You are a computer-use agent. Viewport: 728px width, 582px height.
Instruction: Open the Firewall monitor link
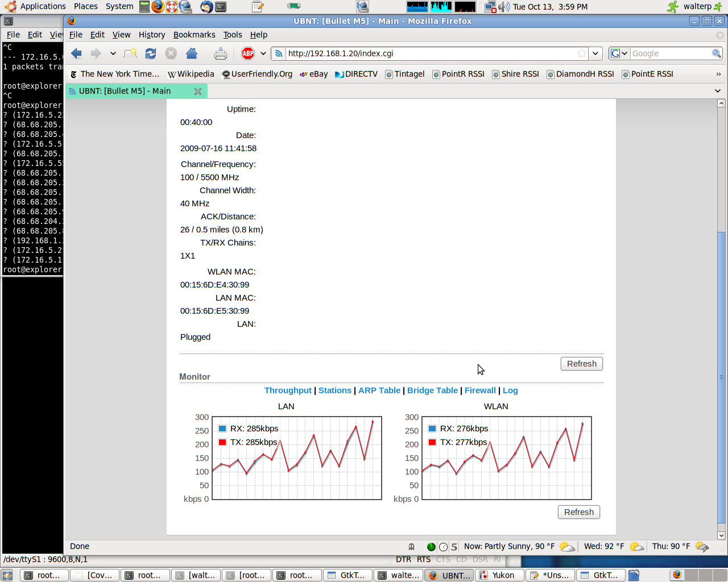(480, 390)
